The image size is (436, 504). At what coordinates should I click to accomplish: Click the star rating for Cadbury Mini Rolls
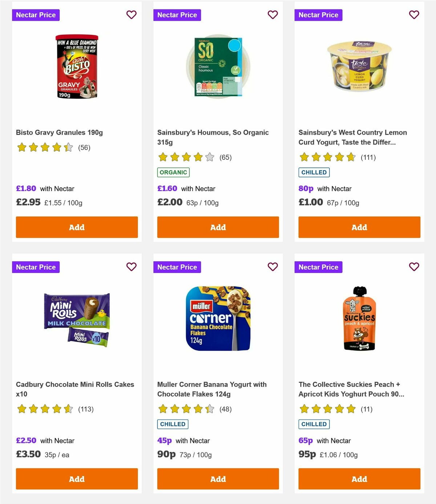pyautogui.click(x=45, y=409)
